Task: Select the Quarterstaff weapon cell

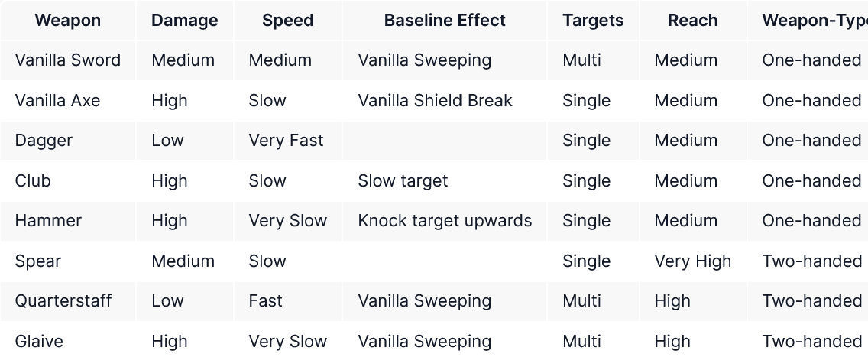Action: [63, 301]
